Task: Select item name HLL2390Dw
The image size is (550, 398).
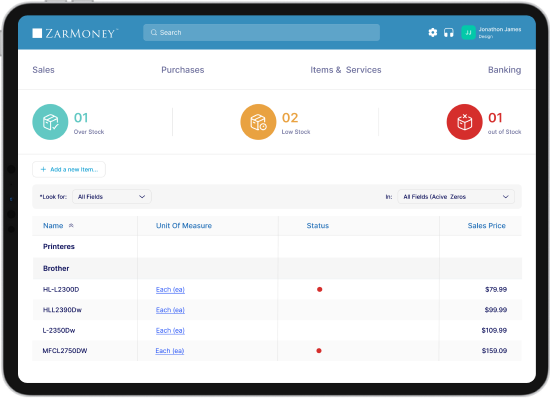Action: [x=62, y=310]
